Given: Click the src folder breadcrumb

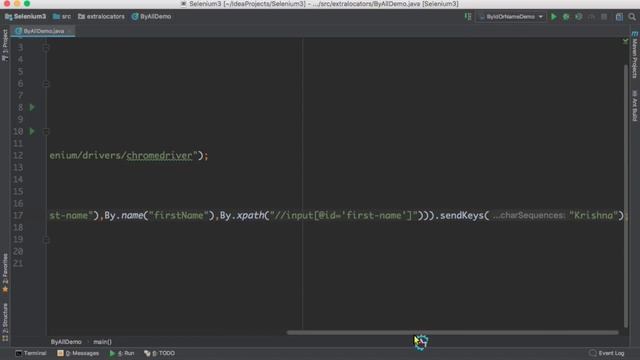Looking at the screenshot, I should coord(62,17).
